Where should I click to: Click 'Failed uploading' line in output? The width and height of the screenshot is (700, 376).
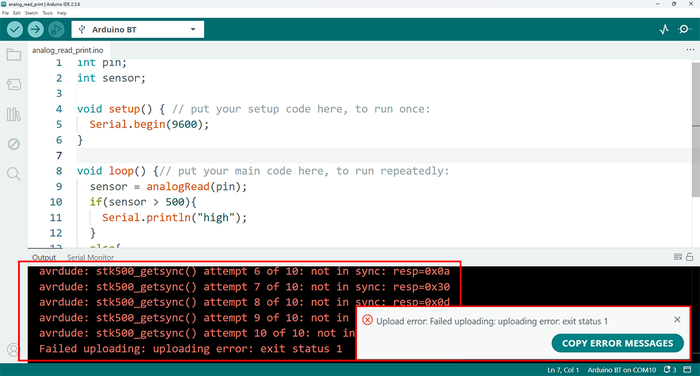[191, 348]
